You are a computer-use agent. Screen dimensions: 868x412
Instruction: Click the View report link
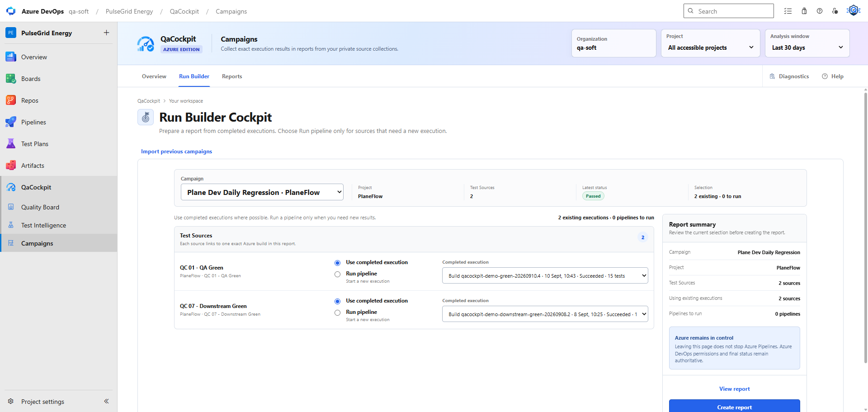tap(734, 389)
